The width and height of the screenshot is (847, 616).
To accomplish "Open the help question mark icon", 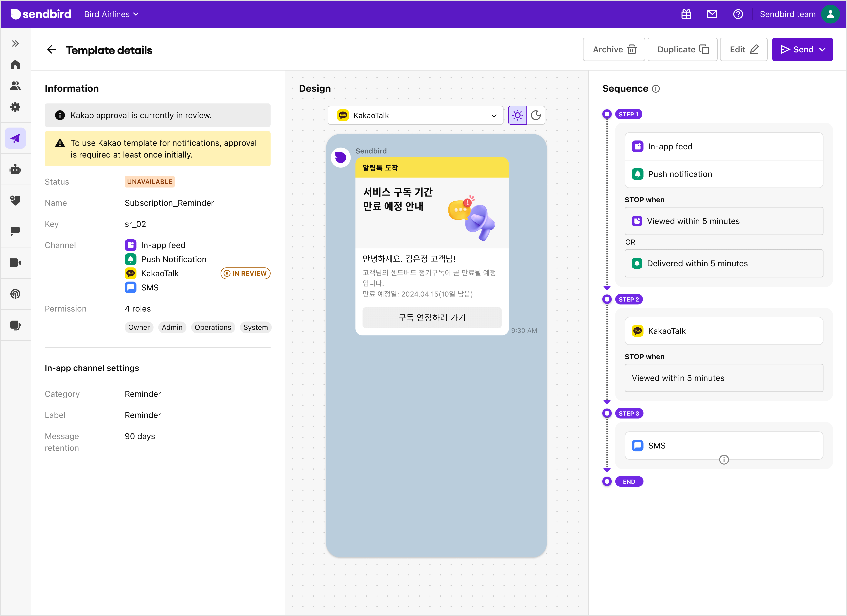I will [x=738, y=14].
